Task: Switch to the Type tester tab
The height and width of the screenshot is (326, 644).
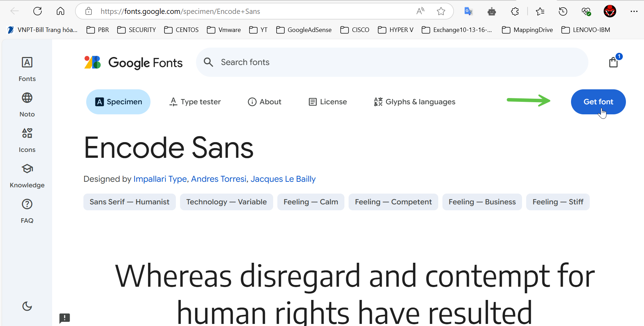Action: coord(195,102)
